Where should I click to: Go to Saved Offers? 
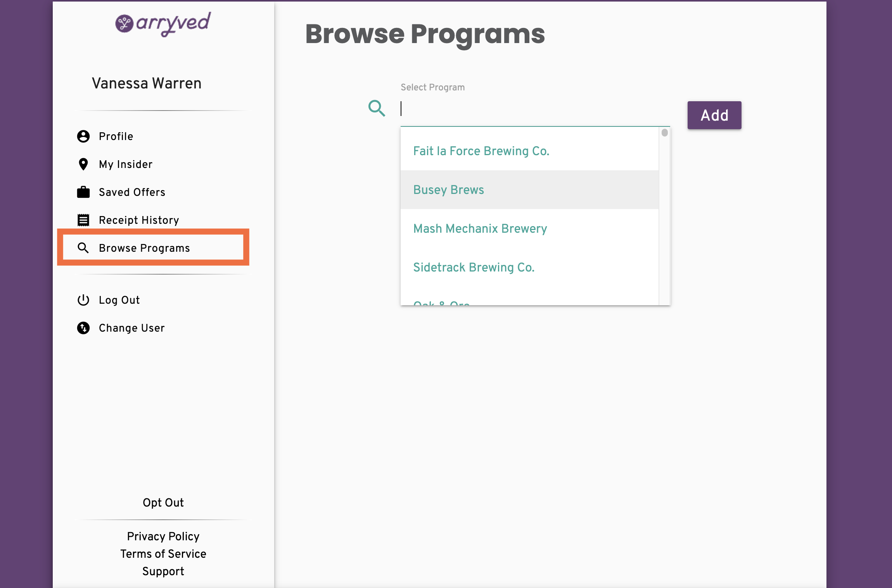132,192
